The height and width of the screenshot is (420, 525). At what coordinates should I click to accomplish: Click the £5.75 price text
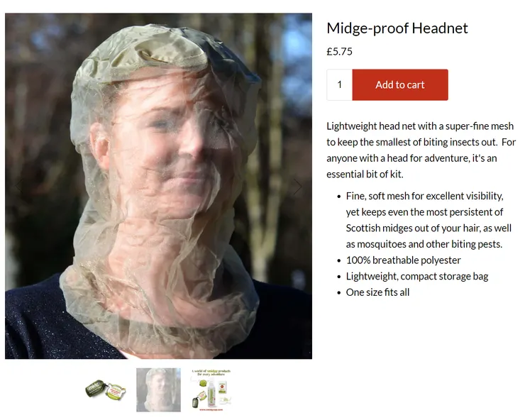point(340,52)
